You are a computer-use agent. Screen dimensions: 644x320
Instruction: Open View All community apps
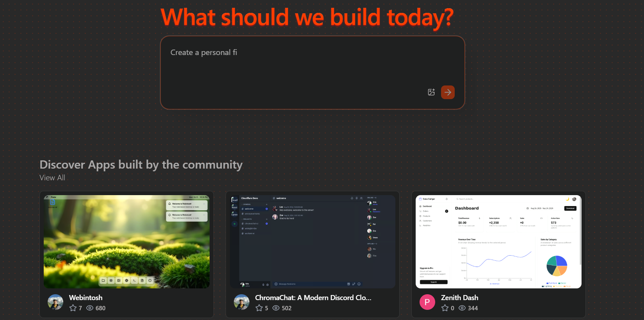click(52, 178)
